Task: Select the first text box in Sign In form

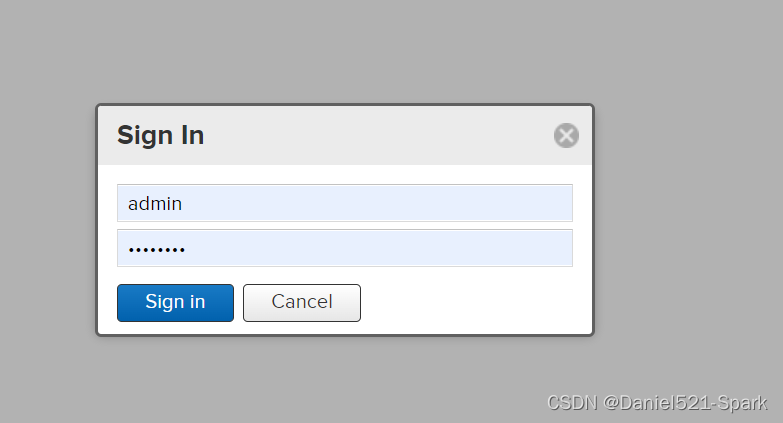Action: pos(344,203)
